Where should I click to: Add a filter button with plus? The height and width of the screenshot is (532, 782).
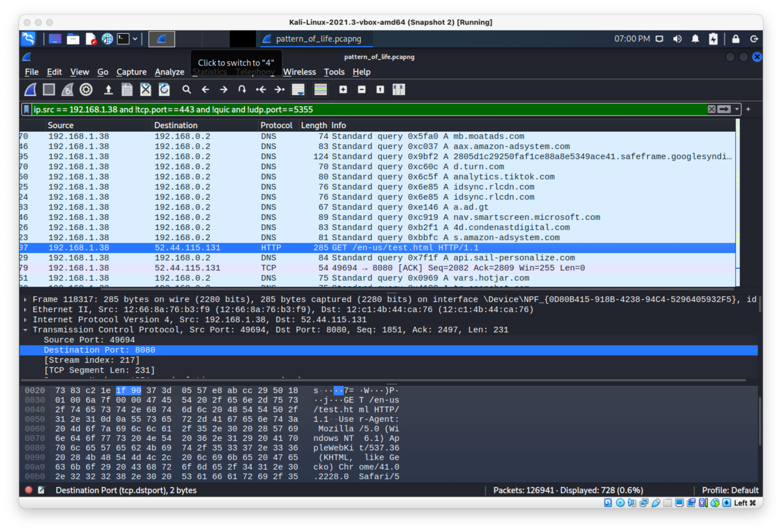(748, 109)
